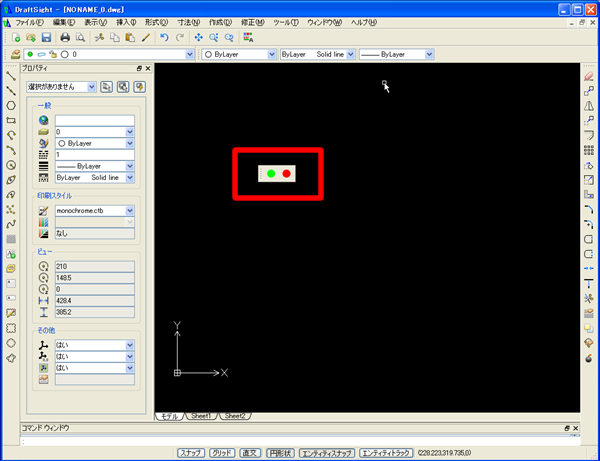This screenshot has width=600, height=461.
Task: Toggle the エンティティスナップ button
Action: pos(327,453)
